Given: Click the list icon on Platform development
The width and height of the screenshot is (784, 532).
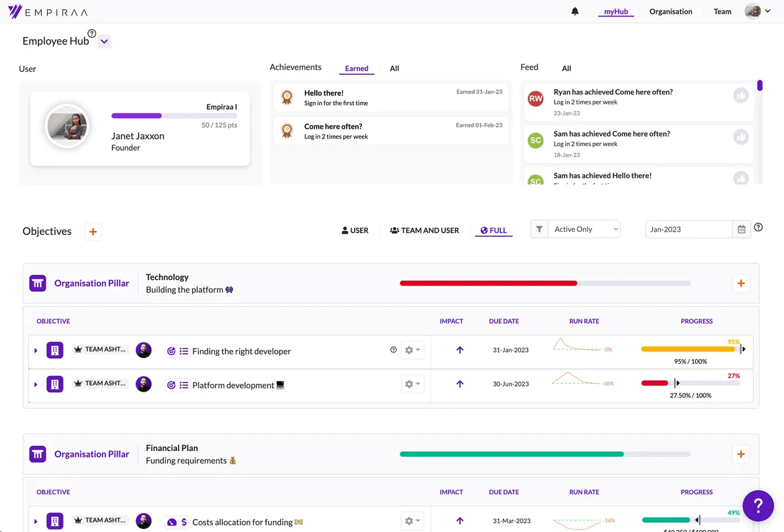Looking at the screenshot, I should click(184, 385).
